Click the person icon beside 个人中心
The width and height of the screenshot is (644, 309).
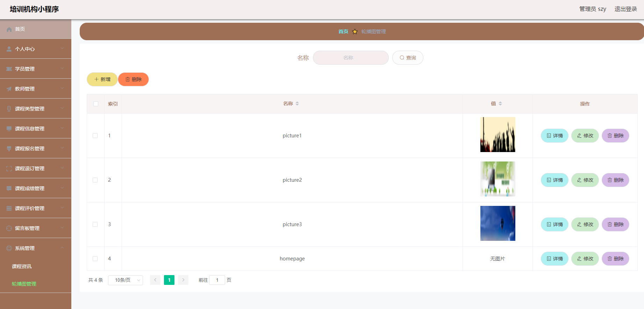(x=9, y=49)
